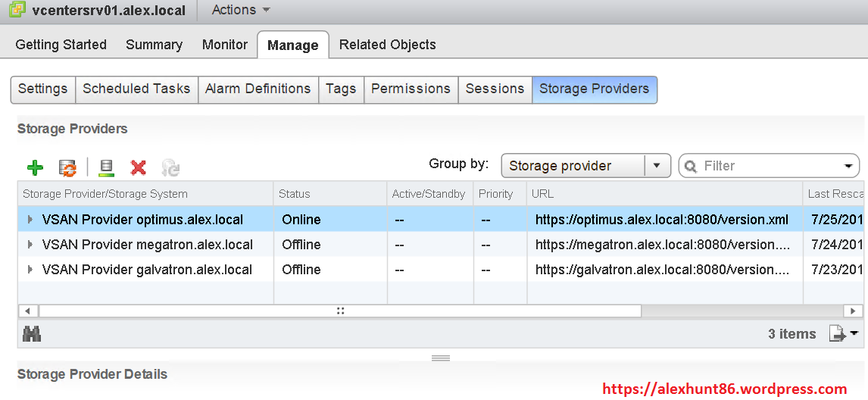Click the Storage Provider Details heading
The image size is (868, 400).
pos(92,374)
